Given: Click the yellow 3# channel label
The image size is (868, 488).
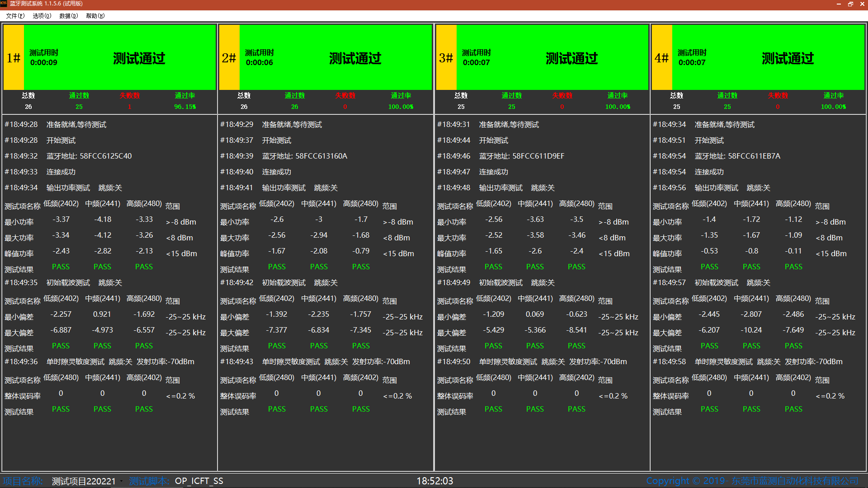Looking at the screenshot, I should coord(446,57).
